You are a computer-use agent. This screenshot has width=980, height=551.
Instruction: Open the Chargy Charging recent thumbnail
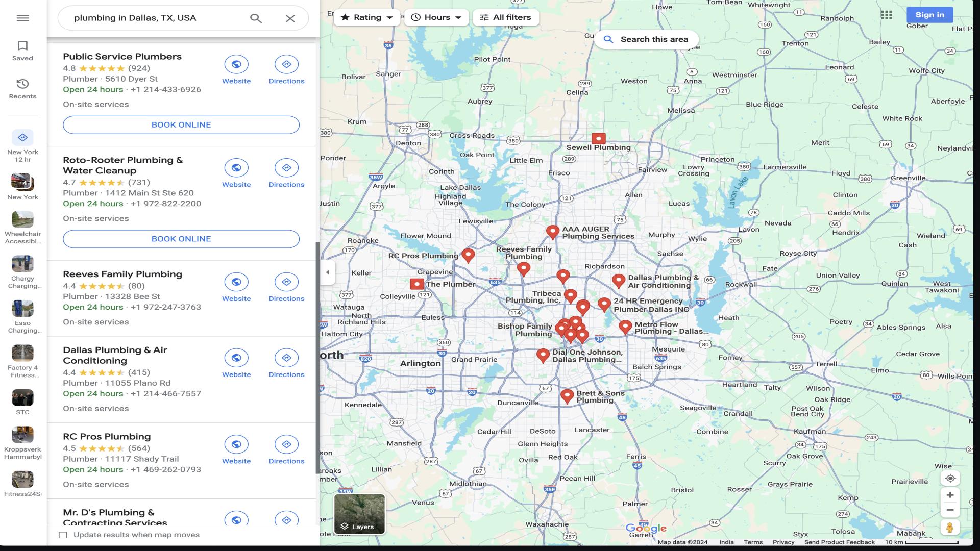[x=22, y=272]
